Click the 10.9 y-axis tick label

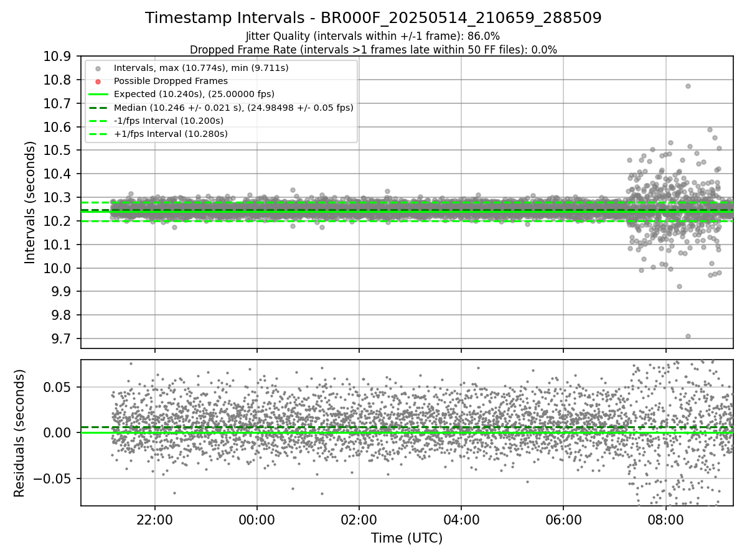pos(57,57)
